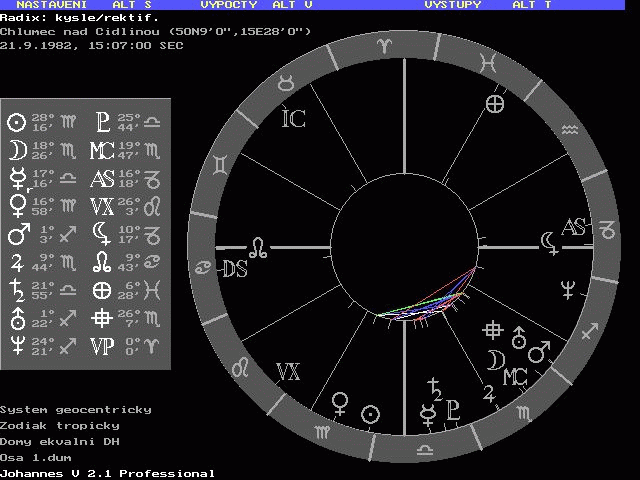This screenshot has height=480, width=640.
Task: Select the Pluto glyph in the planet table
Action: [102, 122]
